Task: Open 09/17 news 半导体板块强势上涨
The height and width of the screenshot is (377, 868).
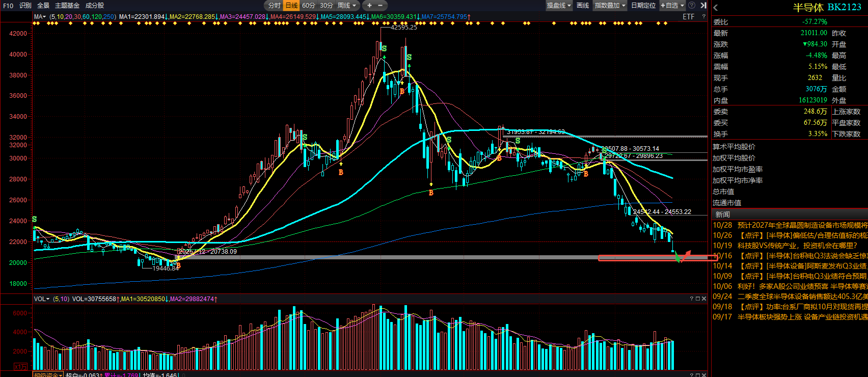Action: [790, 317]
